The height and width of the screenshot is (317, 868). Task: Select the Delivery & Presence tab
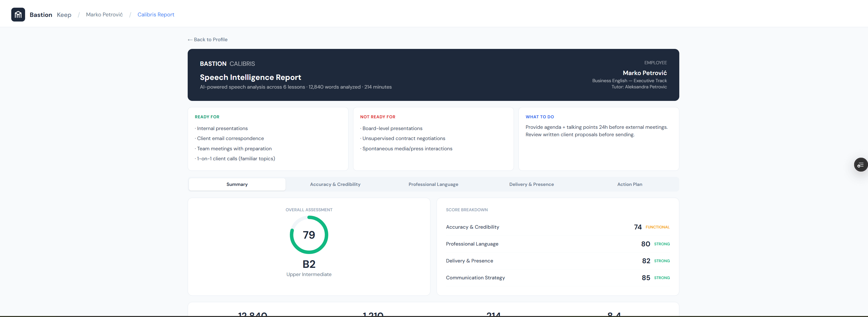click(531, 184)
